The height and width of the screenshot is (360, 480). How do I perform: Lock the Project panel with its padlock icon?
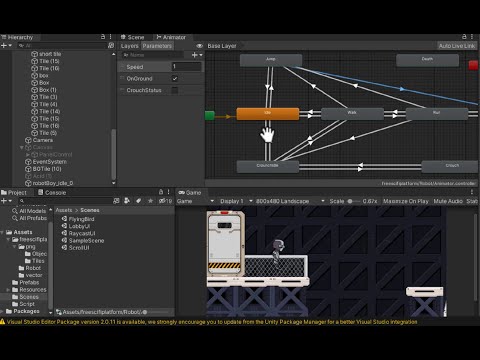tap(161, 192)
